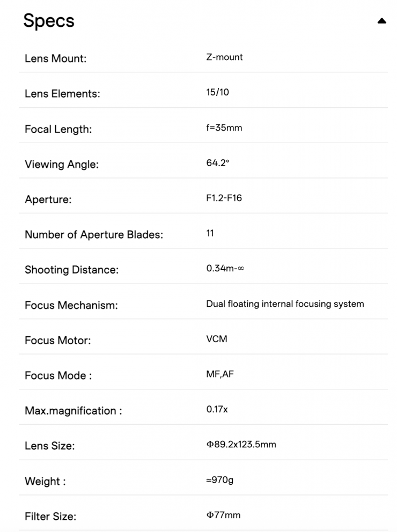Image resolution: width=397 pixels, height=532 pixels.
Task: Click the 64.2° viewing angle value
Action: click(x=218, y=163)
